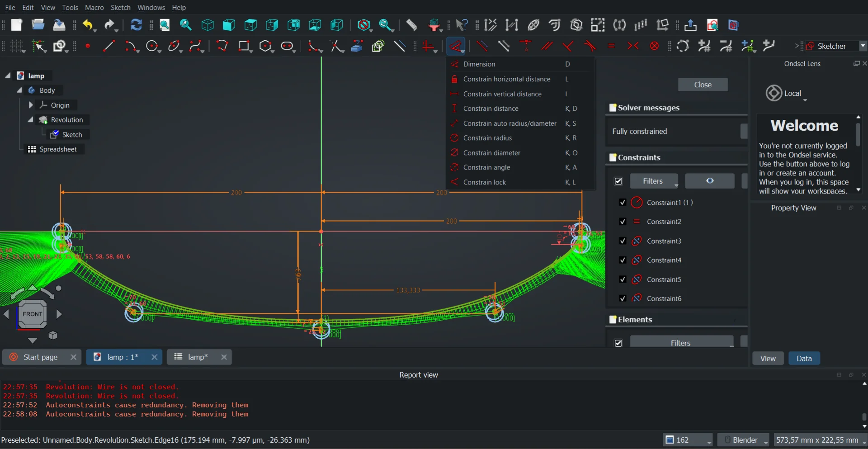Select the Create point tool
This screenshot has height=449, width=868.
pyautogui.click(x=88, y=46)
